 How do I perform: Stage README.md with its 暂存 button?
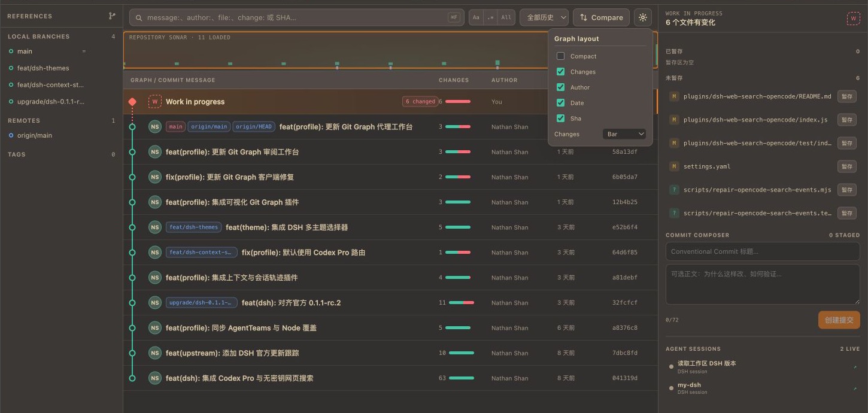(x=847, y=96)
